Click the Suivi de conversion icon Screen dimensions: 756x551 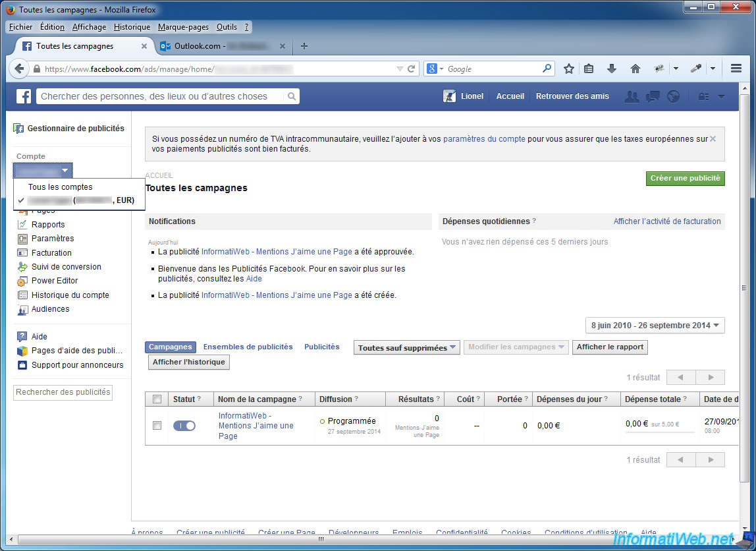pos(22,267)
